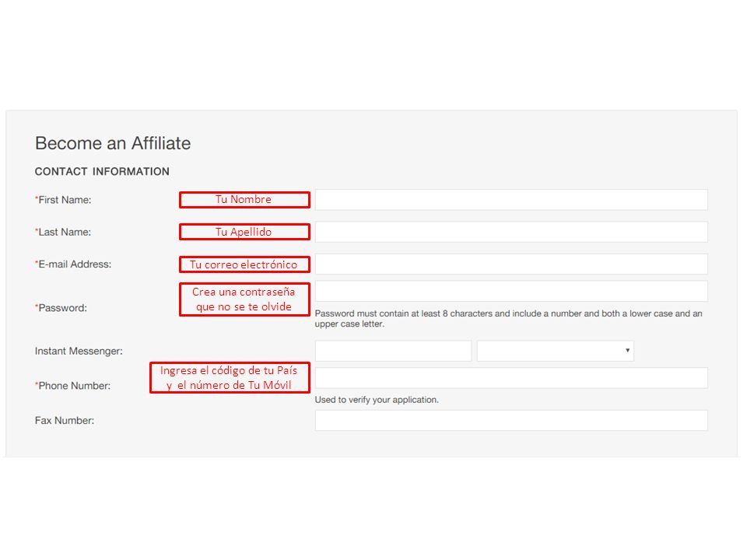747x560 pixels.
Task: Click the Phone Number input field
Action: 511,378
